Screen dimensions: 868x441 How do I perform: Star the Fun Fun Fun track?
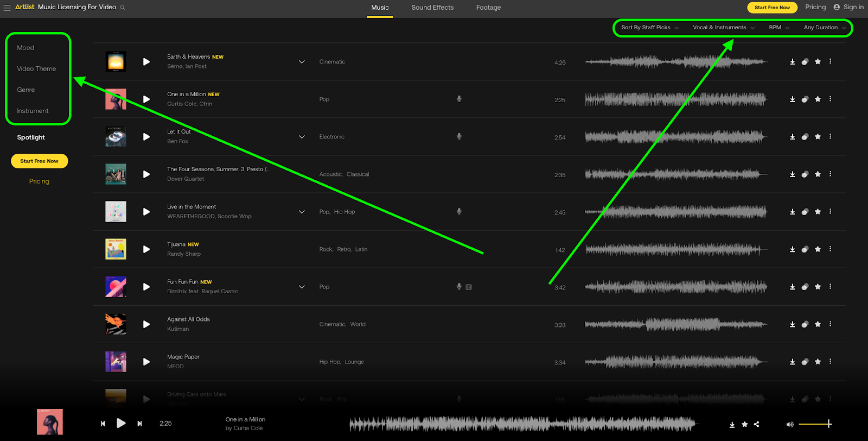(x=818, y=286)
